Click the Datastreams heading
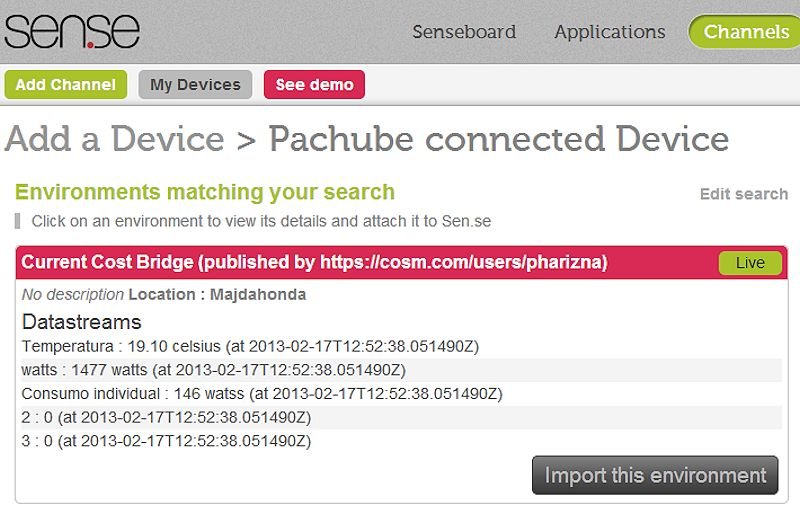 tap(82, 322)
